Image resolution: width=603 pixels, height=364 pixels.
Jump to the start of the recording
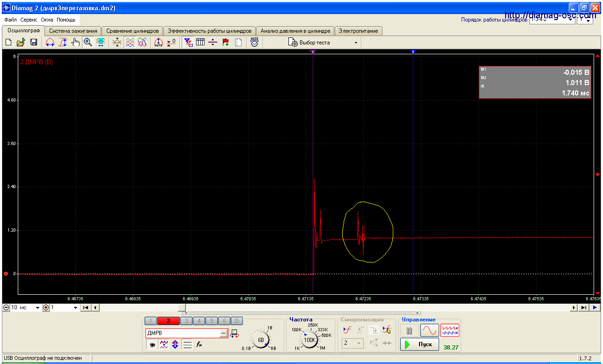coord(86,308)
